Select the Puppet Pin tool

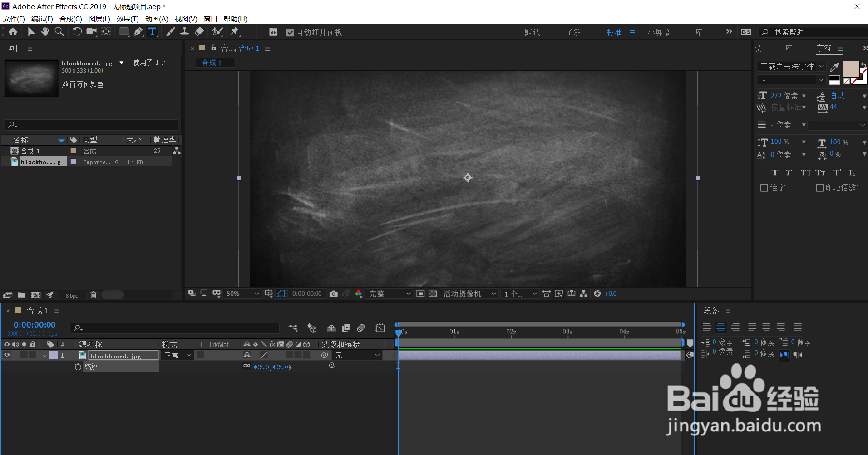point(235,32)
